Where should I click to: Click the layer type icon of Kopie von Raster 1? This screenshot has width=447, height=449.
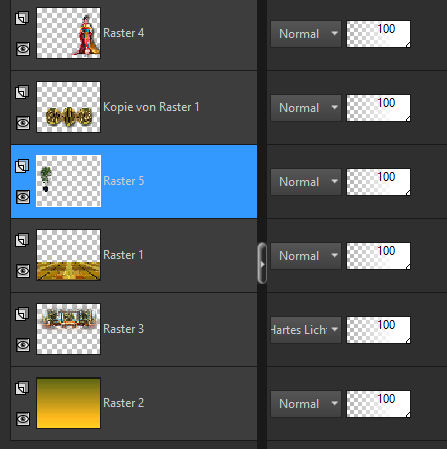[22, 92]
